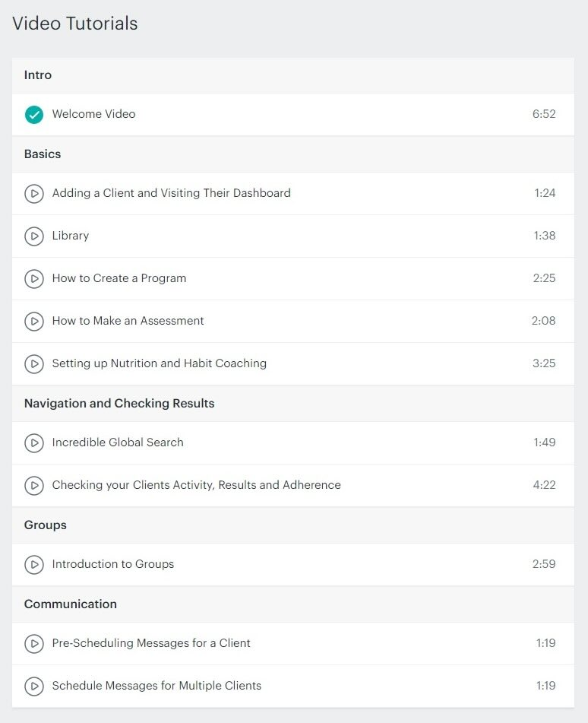Select the How to Create a Program title

click(x=119, y=278)
